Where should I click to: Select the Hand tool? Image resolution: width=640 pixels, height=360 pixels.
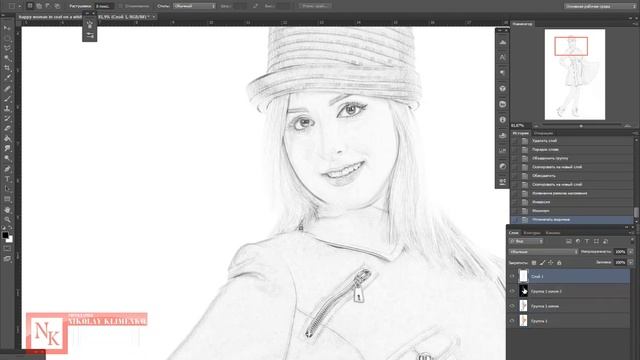[x=7, y=210]
